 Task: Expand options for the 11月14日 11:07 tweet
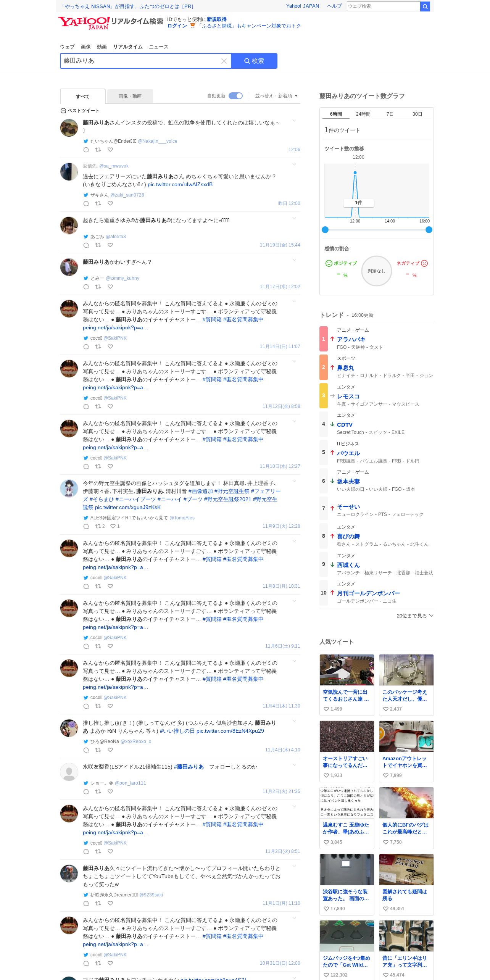[x=294, y=301]
